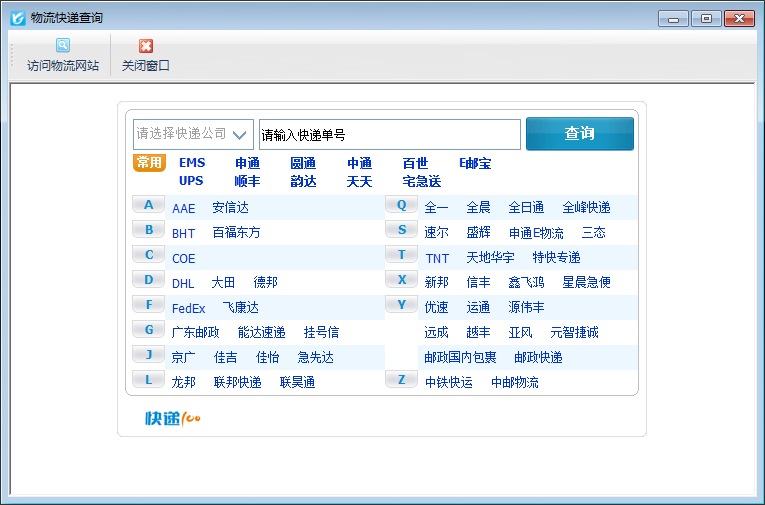Click the 请输入快递单号 input field
Screen dimensions: 765x505
(x=389, y=134)
